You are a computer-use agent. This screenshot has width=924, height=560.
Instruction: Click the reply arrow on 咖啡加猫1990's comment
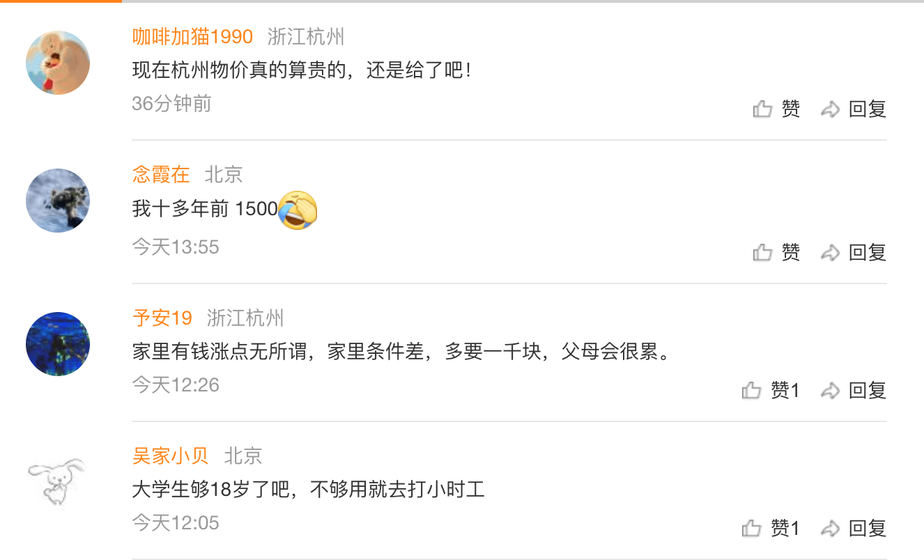coord(830,109)
